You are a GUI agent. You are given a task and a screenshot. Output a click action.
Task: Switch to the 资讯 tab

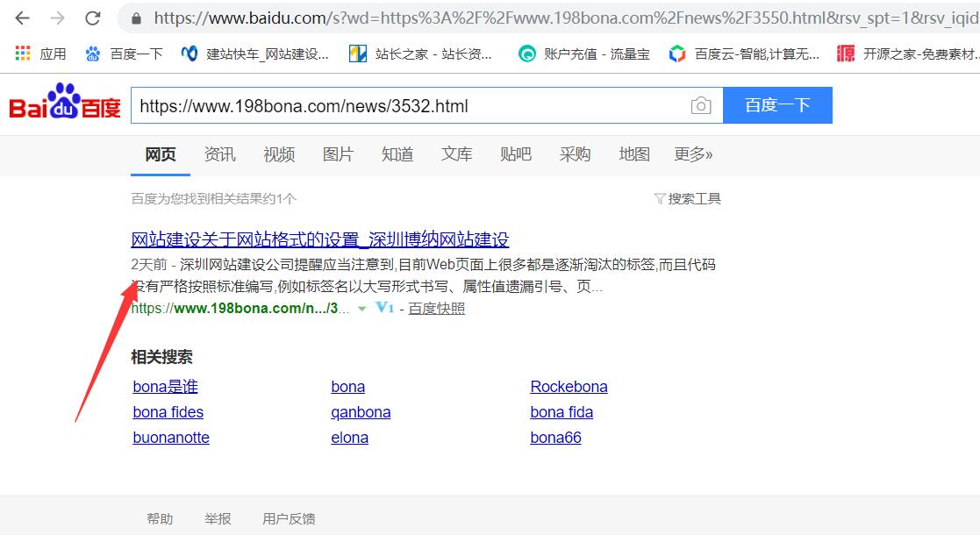(x=219, y=154)
